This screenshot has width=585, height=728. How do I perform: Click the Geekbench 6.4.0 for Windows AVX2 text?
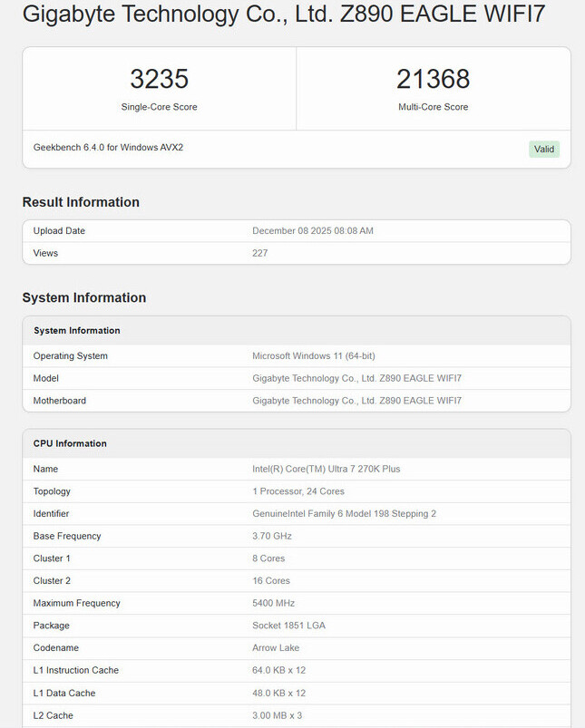point(108,147)
